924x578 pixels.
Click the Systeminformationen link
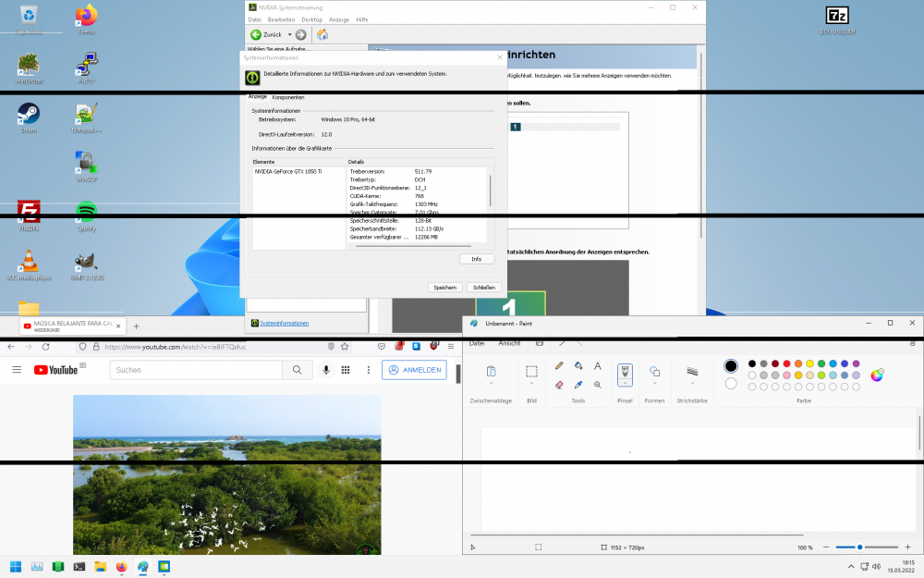click(x=284, y=323)
